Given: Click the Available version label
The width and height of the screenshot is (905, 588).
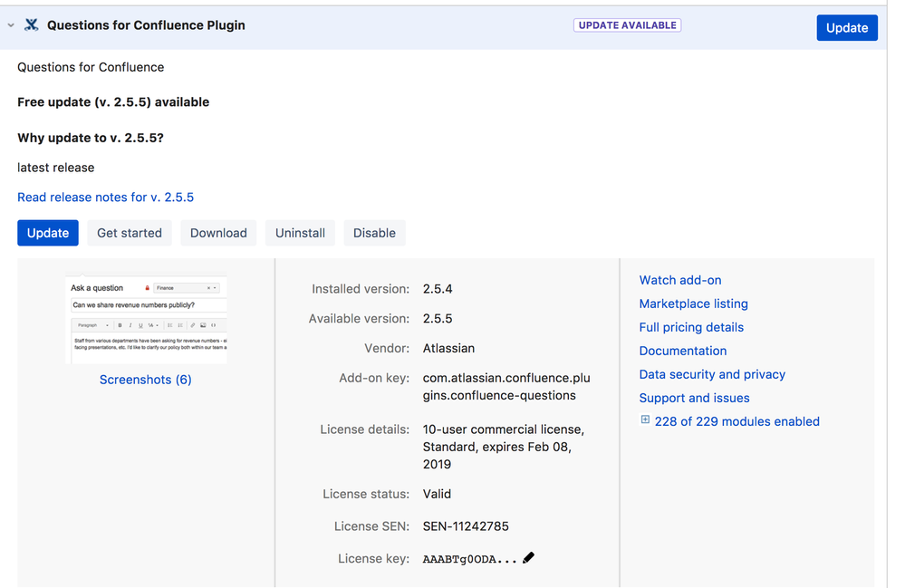Looking at the screenshot, I should click(359, 319).
